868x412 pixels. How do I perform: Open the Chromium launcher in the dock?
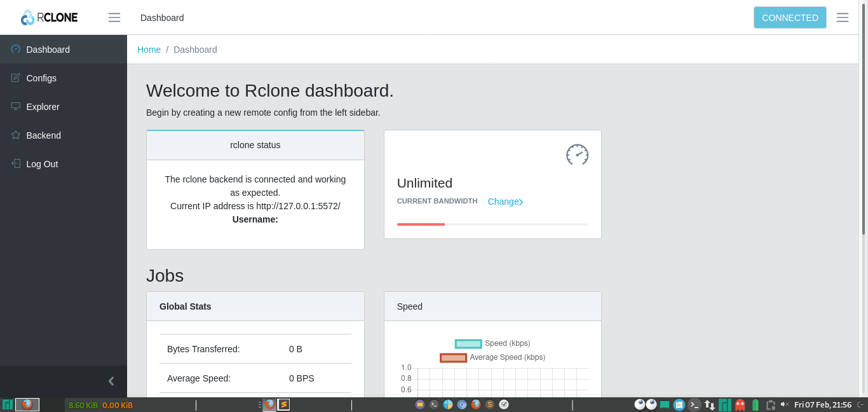(x=462, y=404)
